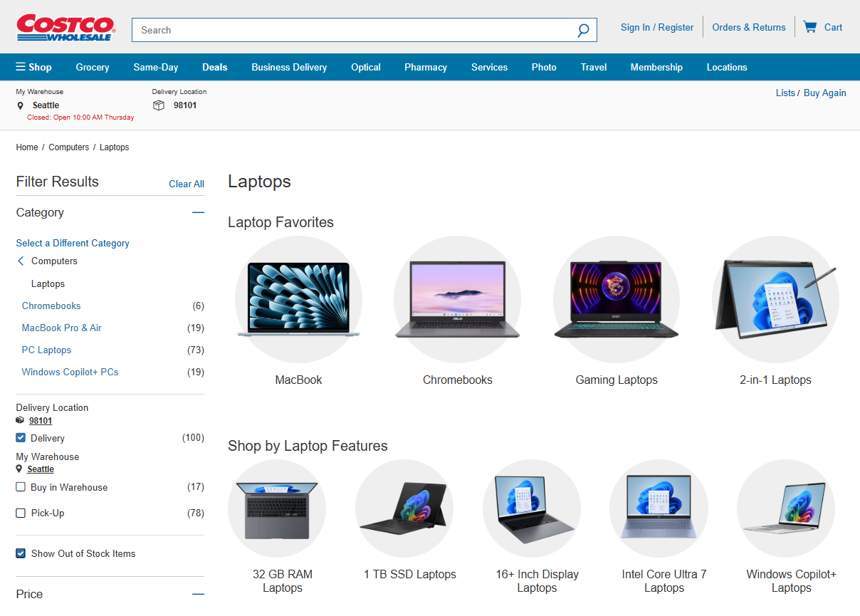Click Clear All filters link
This screenshot has height=616, width=860.
click(x=186, y=184)
